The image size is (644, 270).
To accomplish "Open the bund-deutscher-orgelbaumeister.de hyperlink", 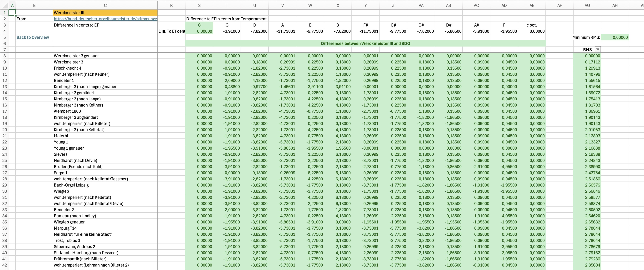I will tap(105, 19).
